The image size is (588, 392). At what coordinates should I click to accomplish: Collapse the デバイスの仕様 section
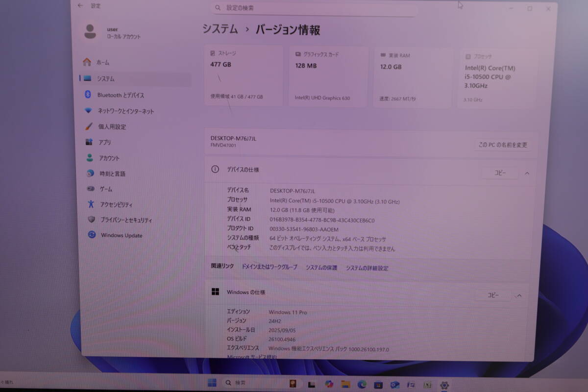[527, 173]
